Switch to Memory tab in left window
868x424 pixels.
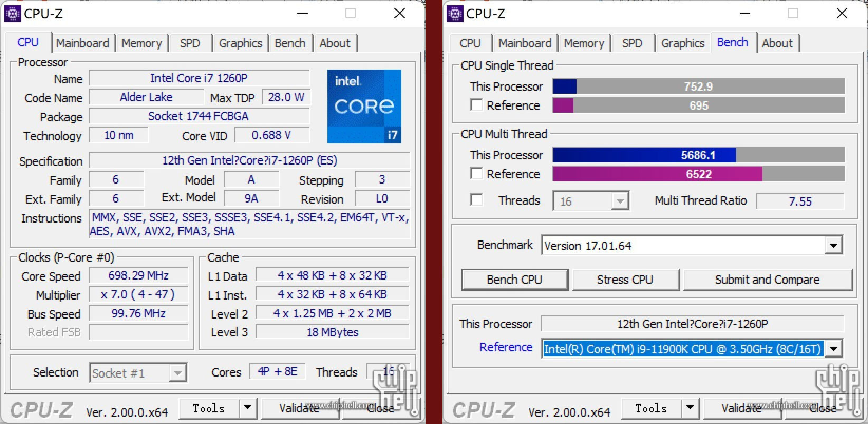click(142, 43)
